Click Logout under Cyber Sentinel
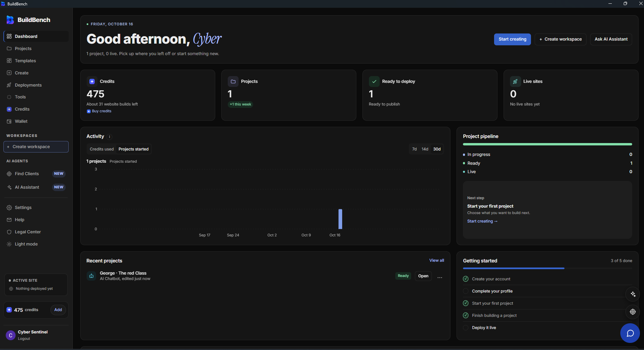 [24, 339]
